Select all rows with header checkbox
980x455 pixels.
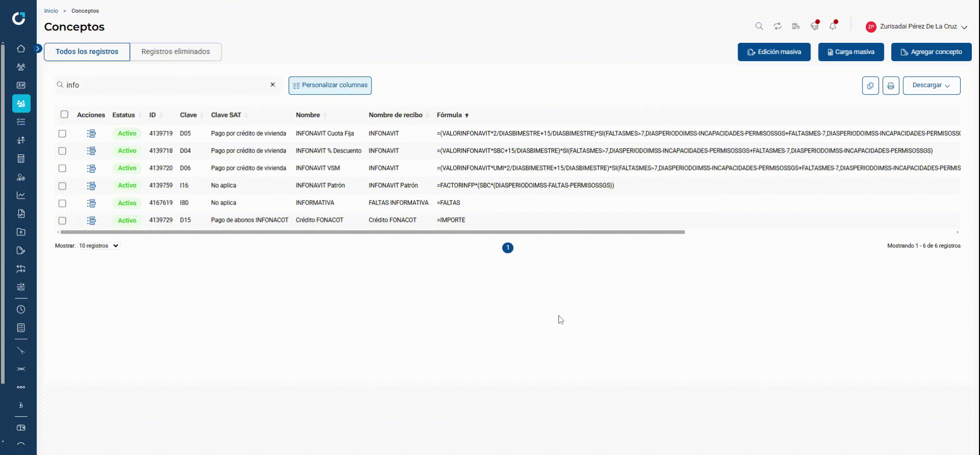pyautogui.click(x=64, y=115)
